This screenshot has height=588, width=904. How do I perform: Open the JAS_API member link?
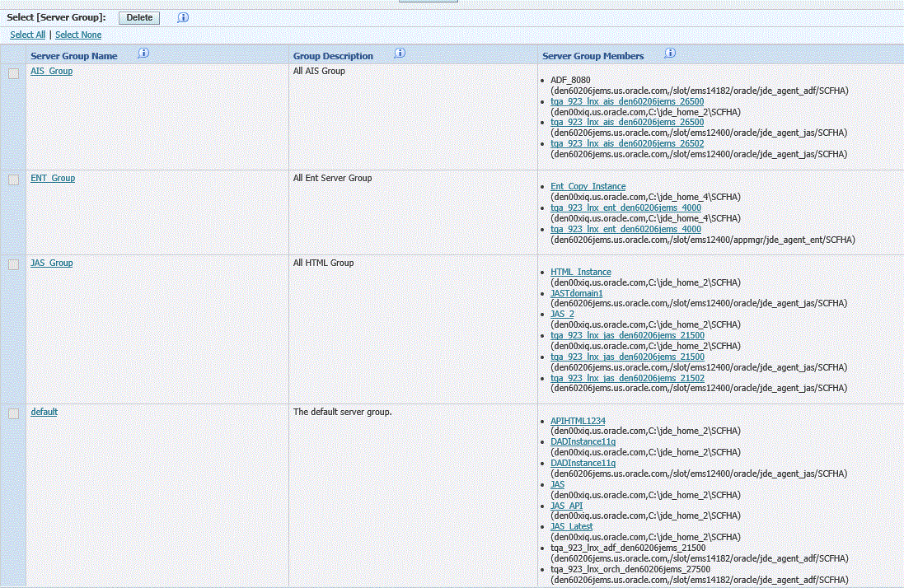click(567, 506)
